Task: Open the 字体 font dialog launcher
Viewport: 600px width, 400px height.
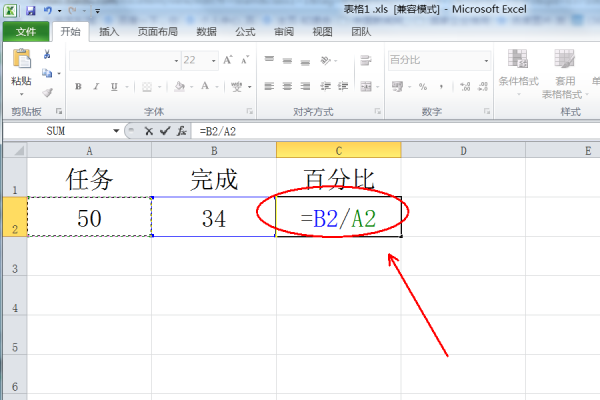Action: (249, 111)
